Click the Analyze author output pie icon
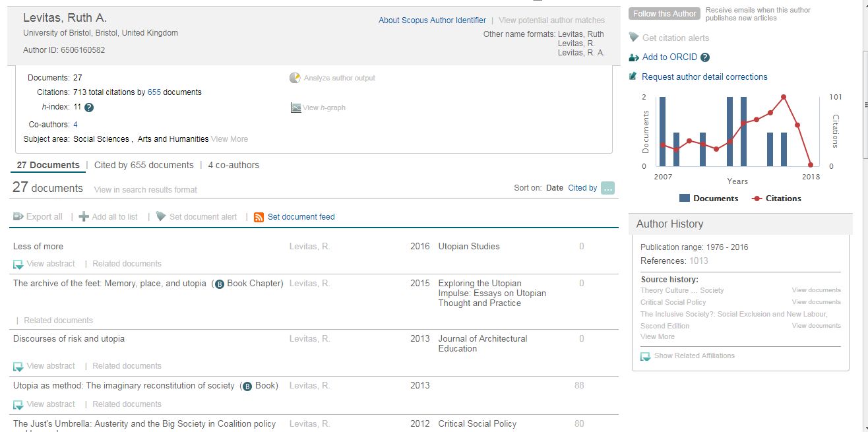The height and width of the screenshot is (432, 868). pos(295,78)
